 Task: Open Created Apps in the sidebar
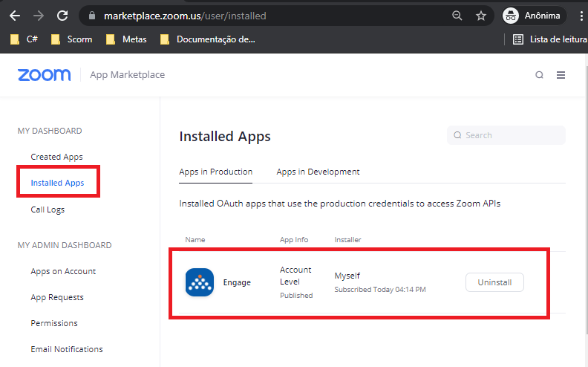pos(56,157)
